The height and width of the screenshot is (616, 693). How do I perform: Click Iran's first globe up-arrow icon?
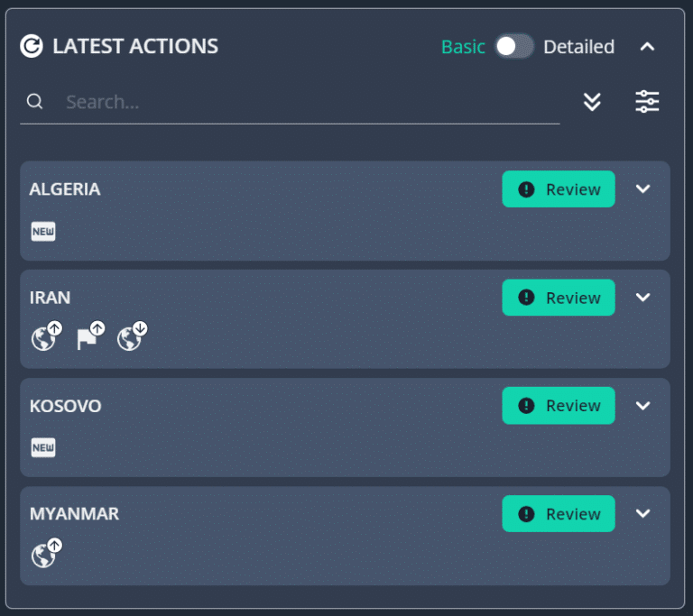tap(46, 336)
